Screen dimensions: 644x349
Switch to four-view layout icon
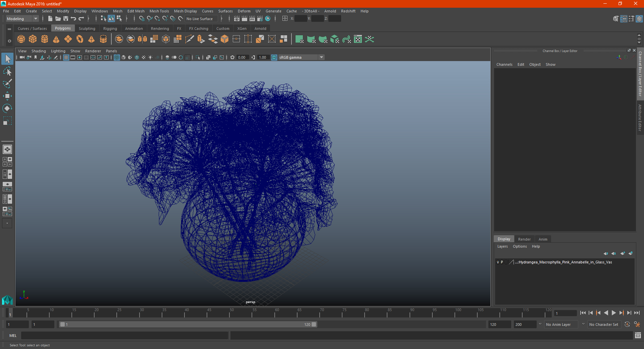point(7,162)
